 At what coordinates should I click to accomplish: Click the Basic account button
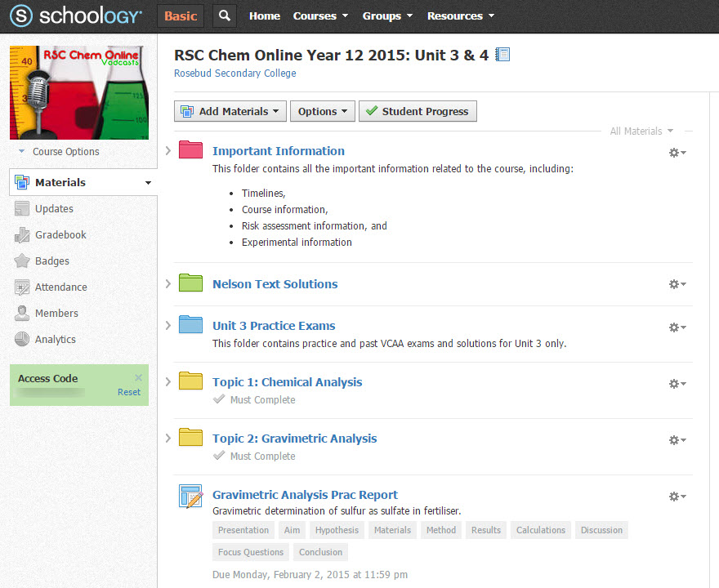(181, 16)
